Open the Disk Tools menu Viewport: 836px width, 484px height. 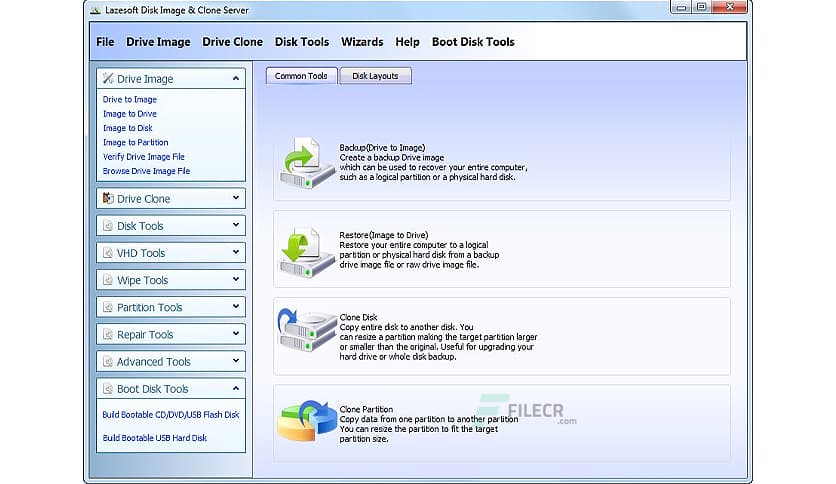tap(302, 42)
